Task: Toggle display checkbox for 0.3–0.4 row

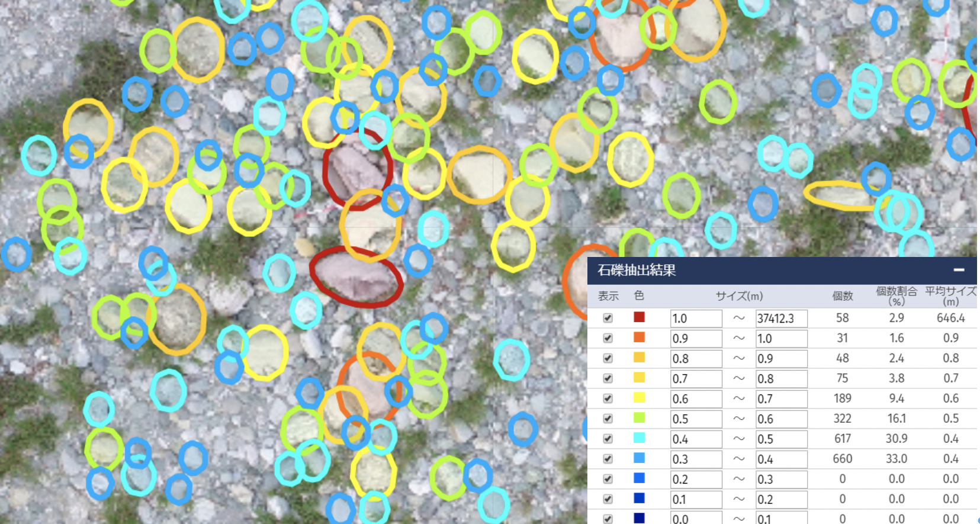Action: coord(608,459)
